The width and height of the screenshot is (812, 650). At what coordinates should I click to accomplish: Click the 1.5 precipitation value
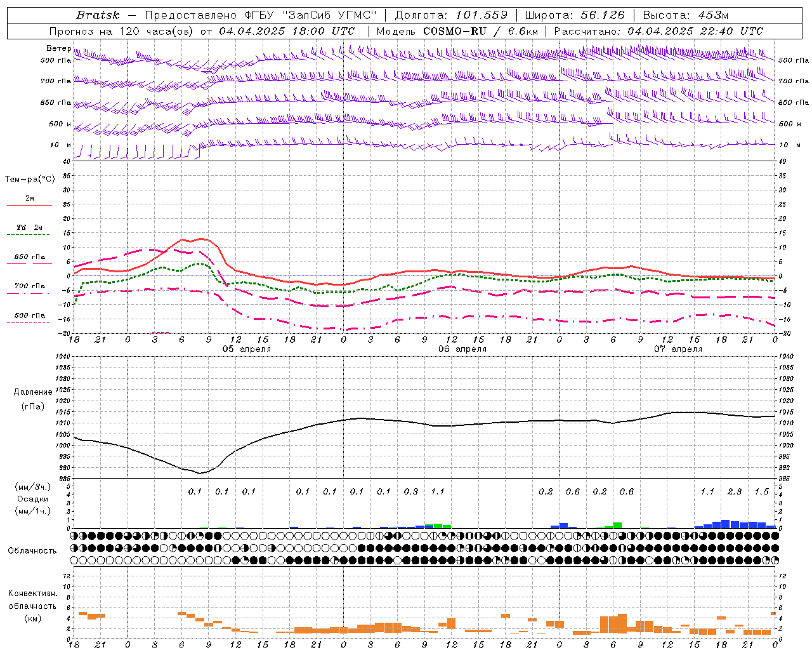(x=761, y=491)
